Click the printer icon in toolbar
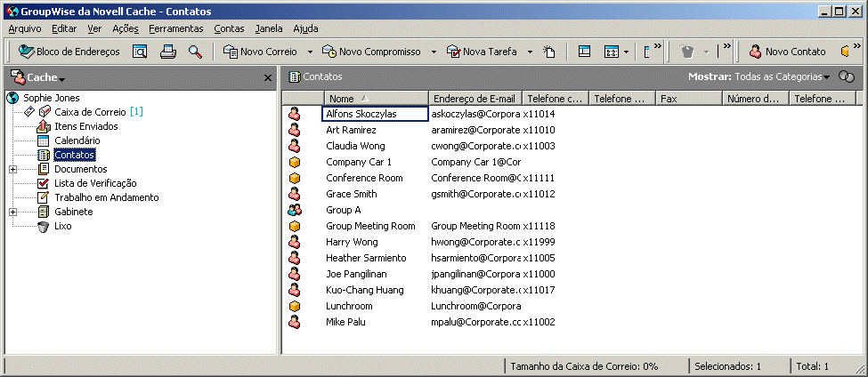This screenshot has width=868, height=377. [x=167, y=52]
